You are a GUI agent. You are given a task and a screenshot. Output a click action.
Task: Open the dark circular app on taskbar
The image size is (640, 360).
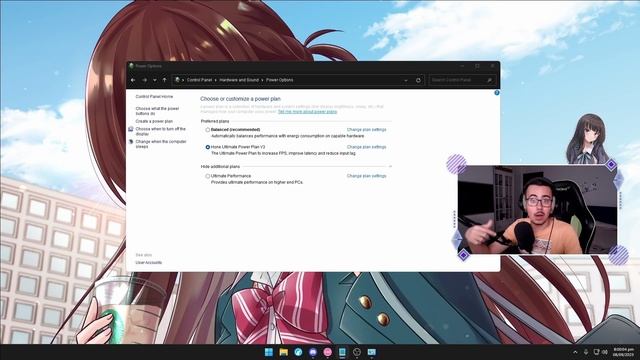click(357, 352)
